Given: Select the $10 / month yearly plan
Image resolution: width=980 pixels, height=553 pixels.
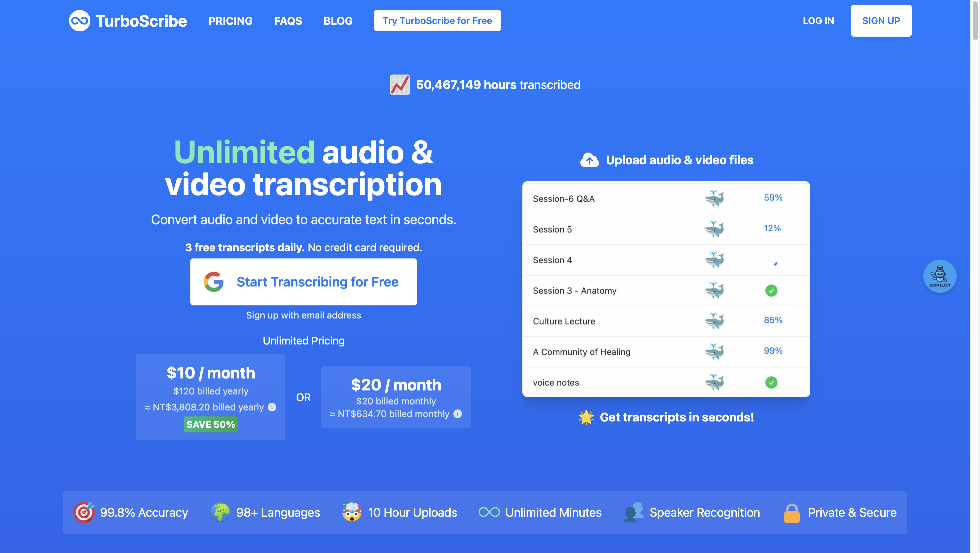Looking at the screenshot, I should pos(211,397).
